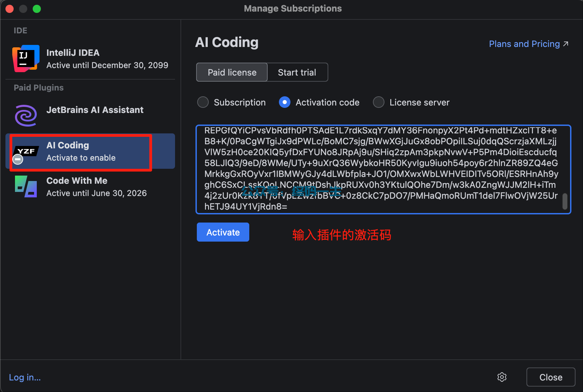Click the Code With Me icon

coord(26,186)
